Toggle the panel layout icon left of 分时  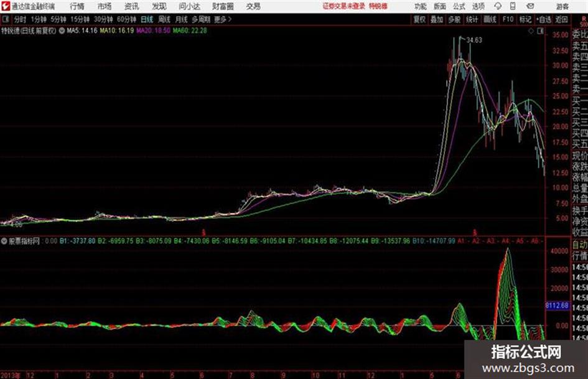click(5, 19)
